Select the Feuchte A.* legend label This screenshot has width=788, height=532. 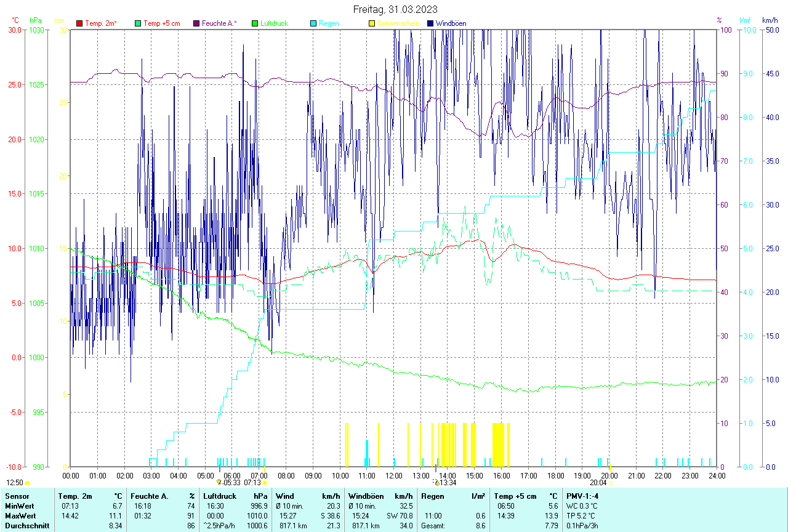(219, 23)
